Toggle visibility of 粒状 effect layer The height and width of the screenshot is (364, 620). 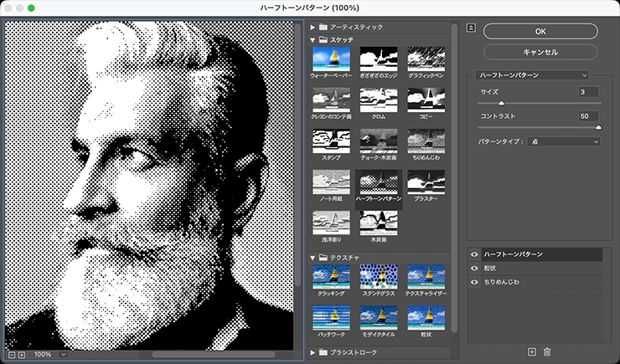pyautogui.click(x=474, y=268)
